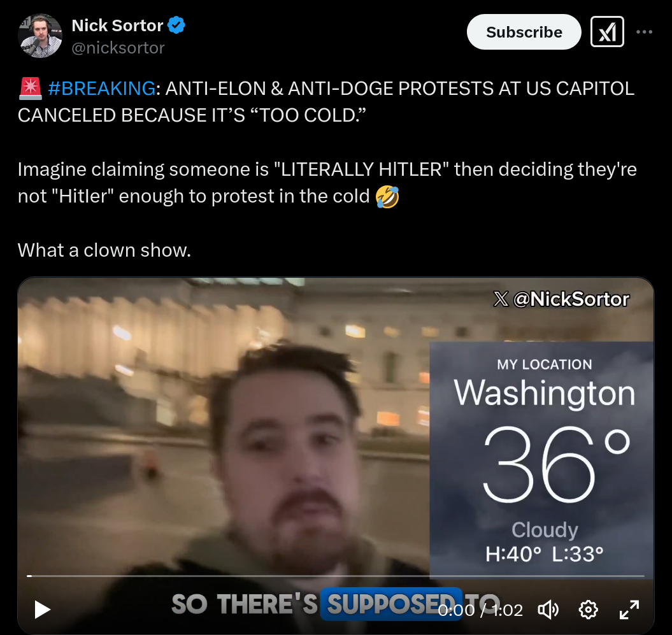Open the @nicksortor handle link

point(118,48)
